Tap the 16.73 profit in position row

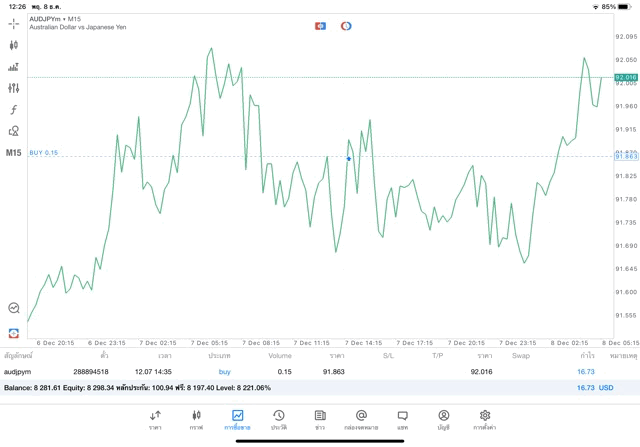point(586,372)
